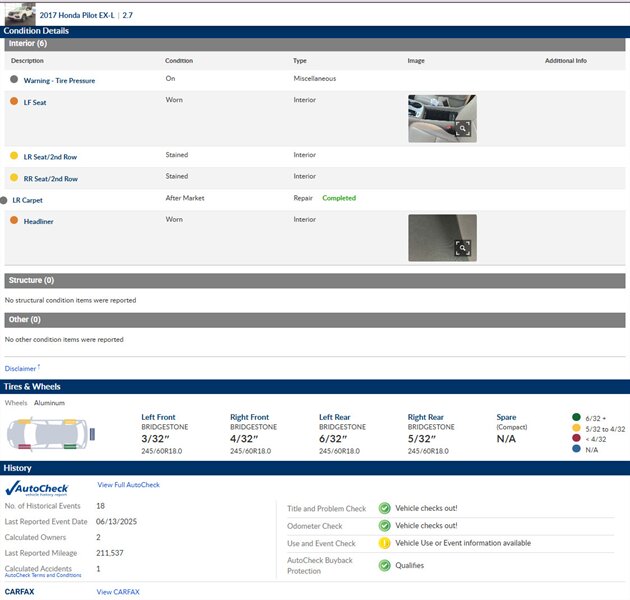This screenshot has height=600, width=630.
Task: Click the Image column header
Action: pyautogui.click(x=416, y=61)
